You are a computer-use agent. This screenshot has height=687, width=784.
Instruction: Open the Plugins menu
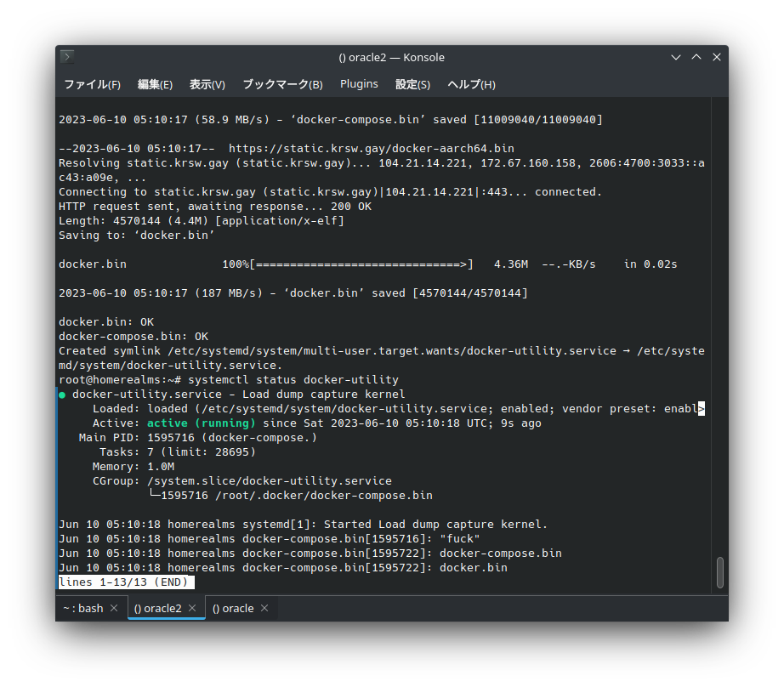point(359,84)
